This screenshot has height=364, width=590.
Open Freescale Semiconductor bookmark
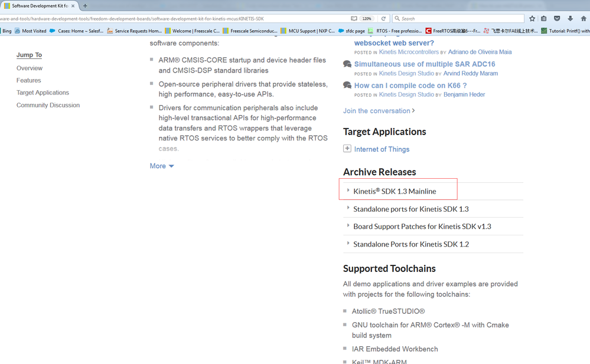(250, 31)
